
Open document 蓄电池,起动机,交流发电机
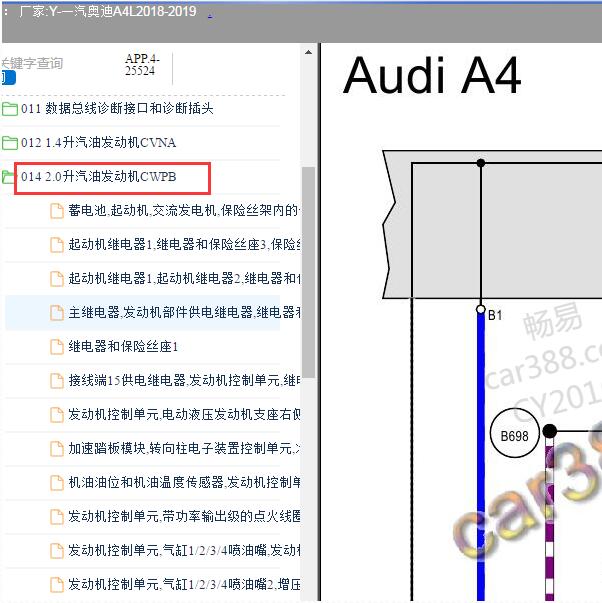coord(185,210)
